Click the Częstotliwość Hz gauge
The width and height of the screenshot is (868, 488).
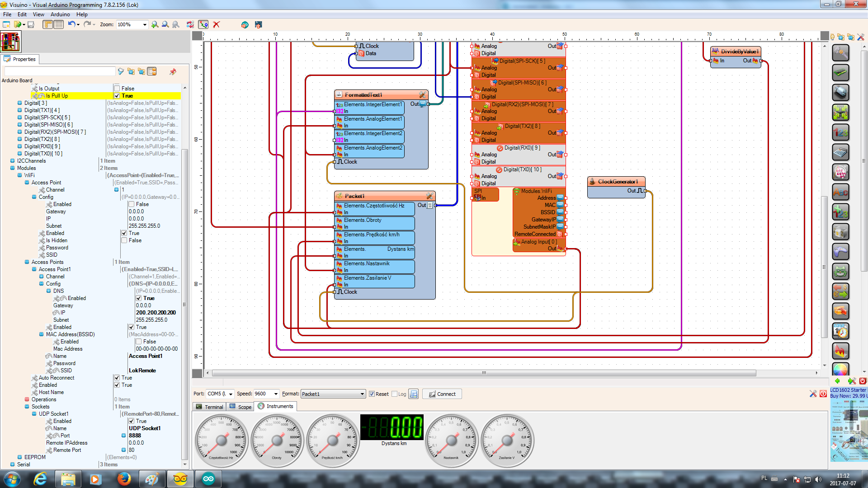click(221, 441)
